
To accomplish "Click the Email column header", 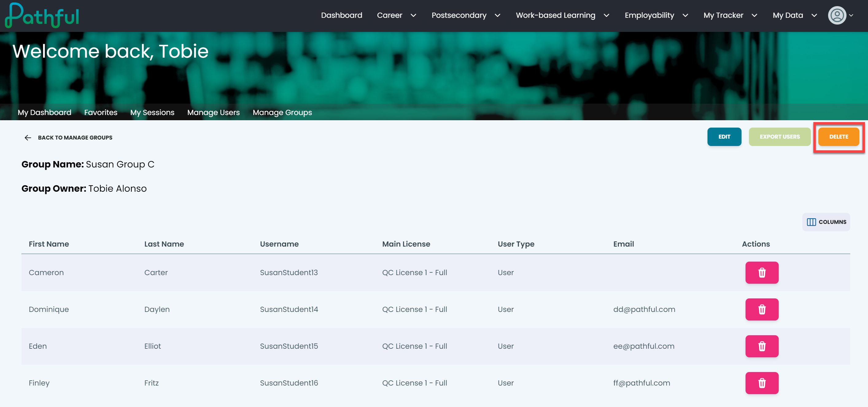I will [623, 244].
